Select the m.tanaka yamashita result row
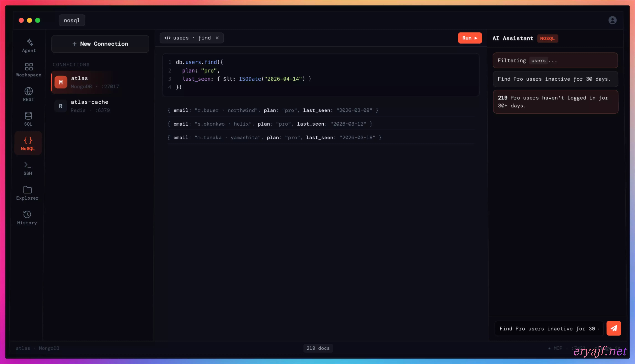Viewport: 635px width, 364px height. tap(321, 137)
